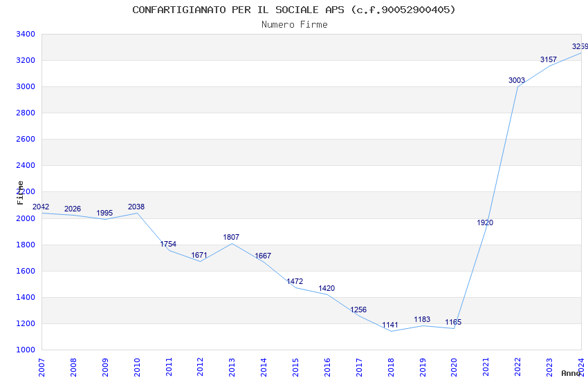
Task: Click the Firme axis label
Action: 20,193
